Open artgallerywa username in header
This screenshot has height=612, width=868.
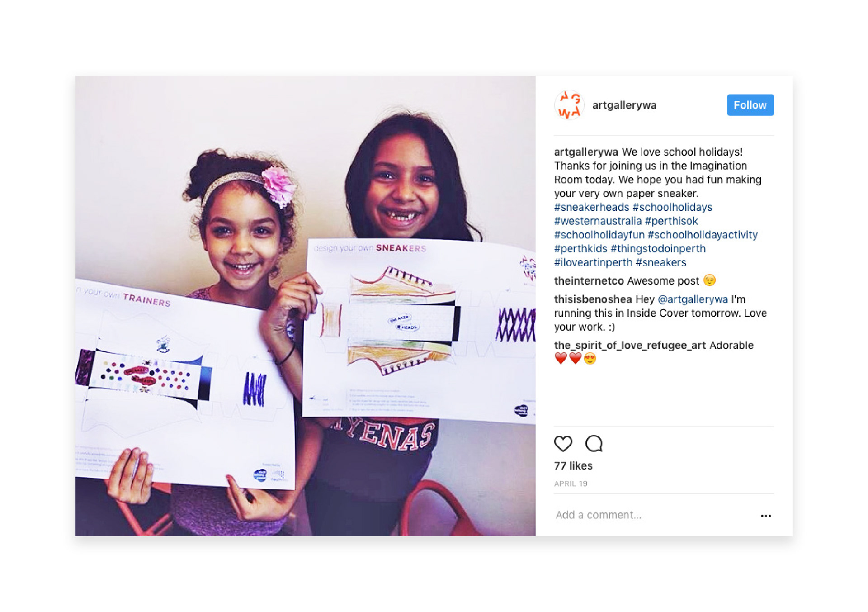[624, 105]
